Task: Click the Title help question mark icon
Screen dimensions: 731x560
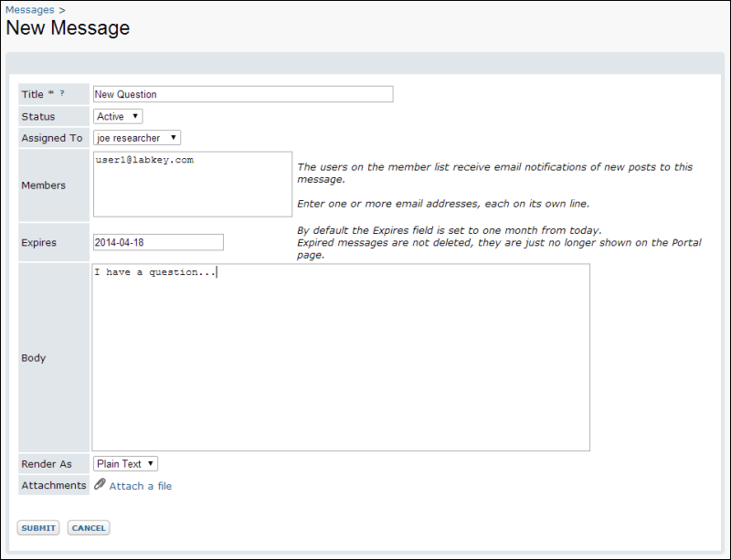Action: coord(61,93)
